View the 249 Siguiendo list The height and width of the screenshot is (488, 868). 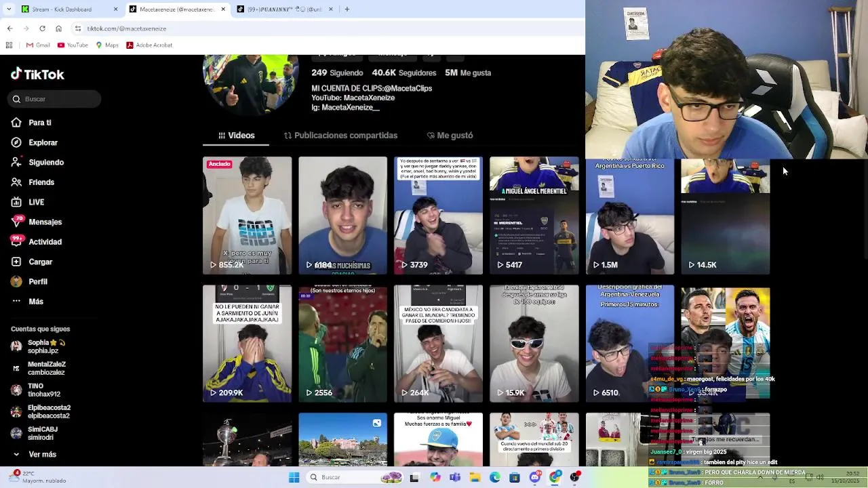[337, 73]
